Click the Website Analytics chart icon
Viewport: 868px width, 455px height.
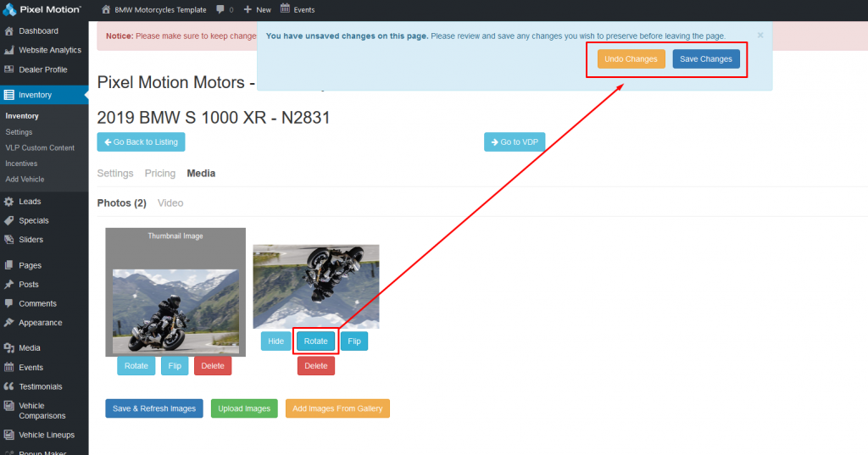(8, 50)
